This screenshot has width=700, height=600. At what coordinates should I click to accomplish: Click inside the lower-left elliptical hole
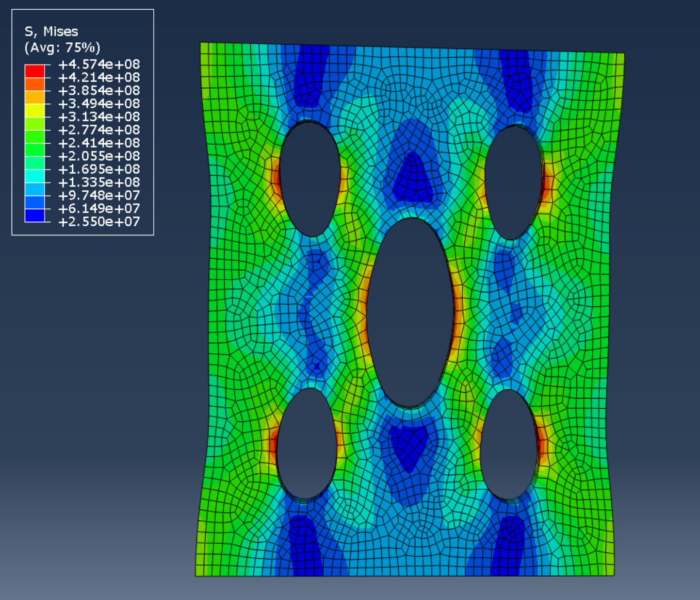pos(306,443)
